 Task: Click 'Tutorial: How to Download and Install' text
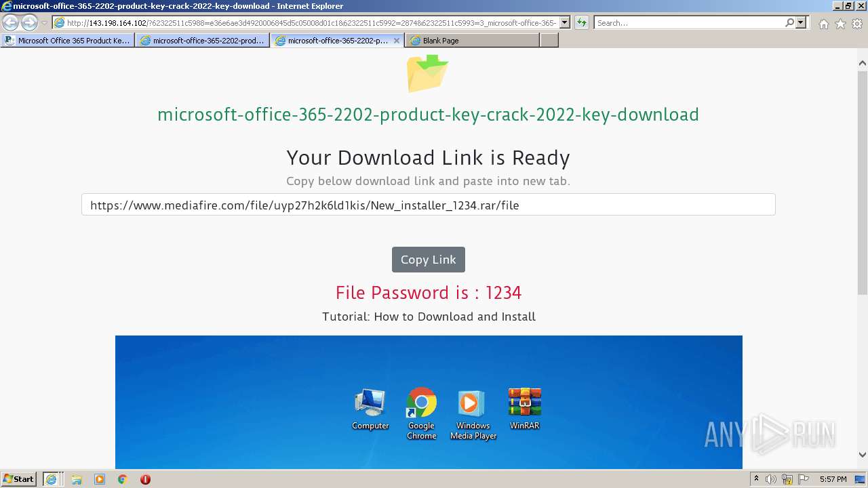429,317
